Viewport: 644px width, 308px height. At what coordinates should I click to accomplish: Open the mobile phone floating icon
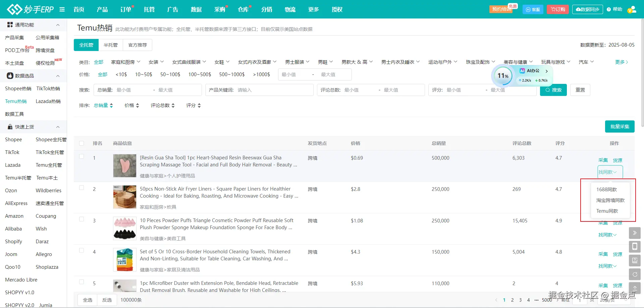(635, 247)
